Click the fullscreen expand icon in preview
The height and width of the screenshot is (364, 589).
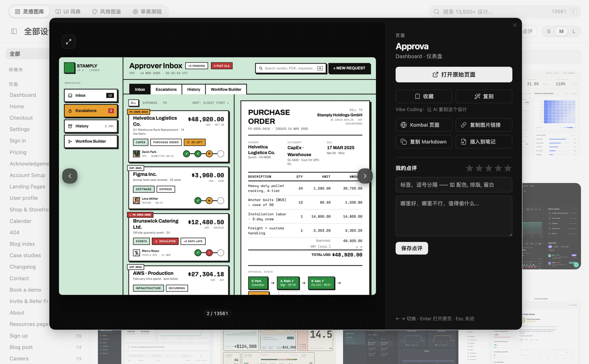(68, 42)
